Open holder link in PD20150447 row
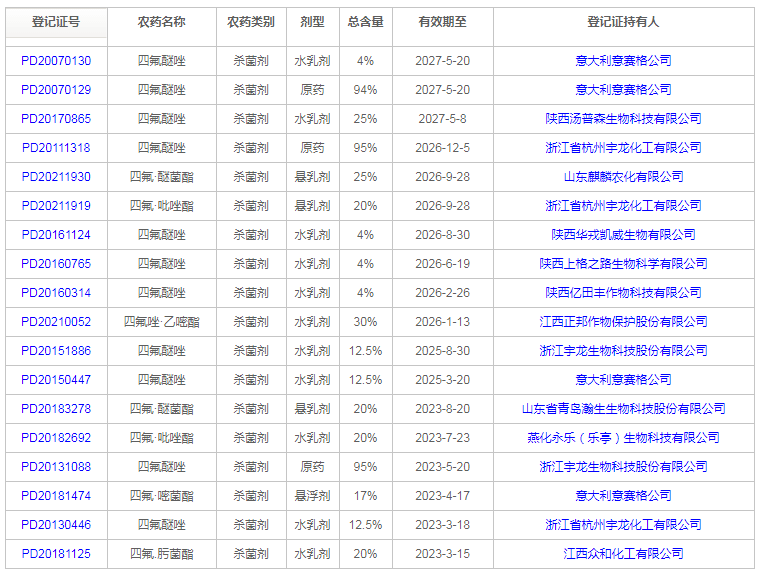This screenshot has width=760, height=574. (x=623, y=380)
